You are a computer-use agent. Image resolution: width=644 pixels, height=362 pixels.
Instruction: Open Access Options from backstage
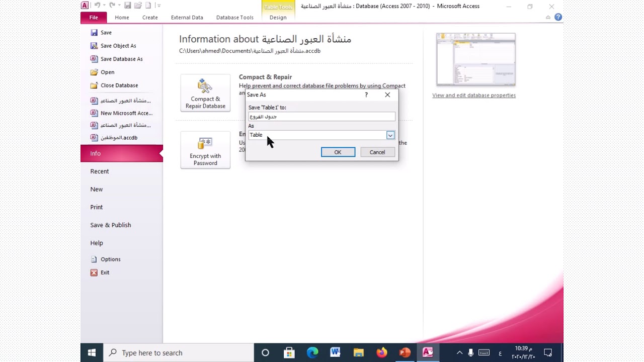(x=105, y=259)
